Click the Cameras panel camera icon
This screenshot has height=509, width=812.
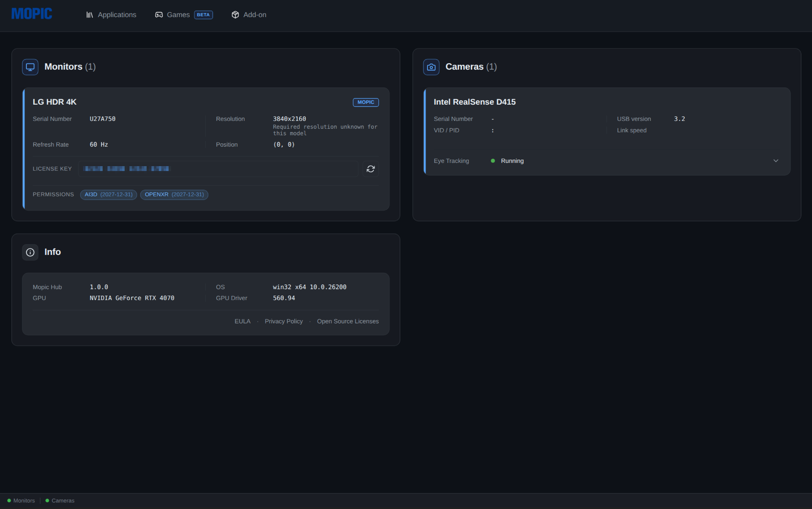(x=431, y=67)
